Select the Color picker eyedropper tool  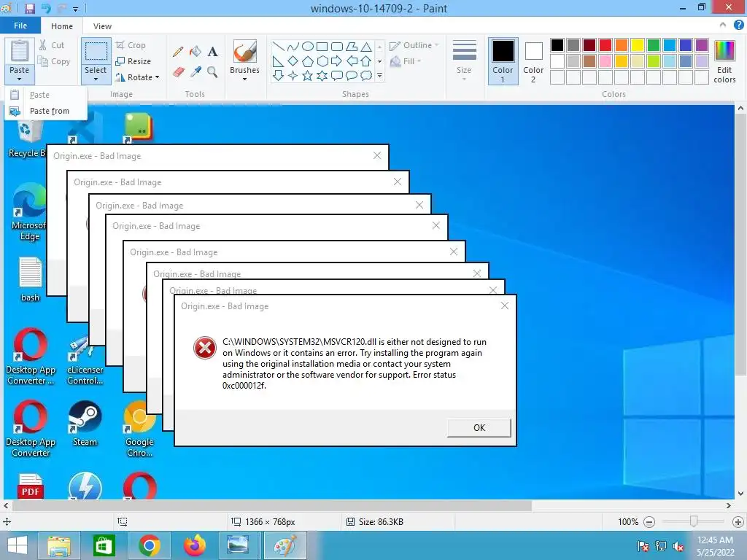pos(196,72)
